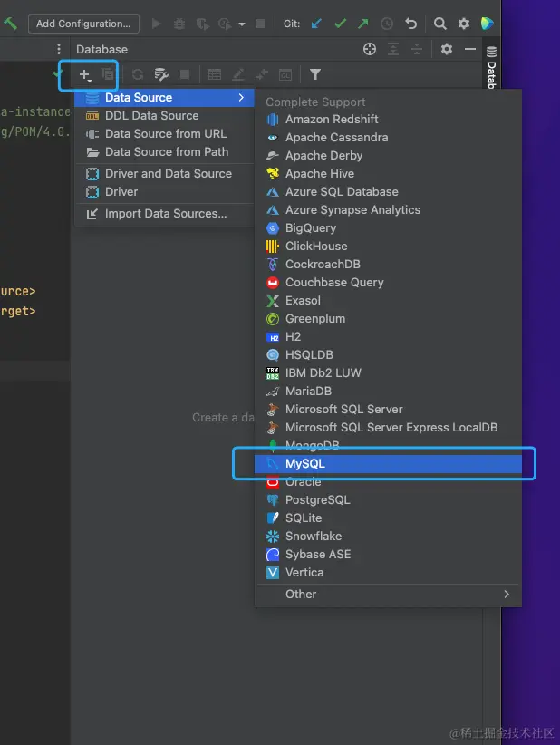Open the Add Configuration dropdown
Viewport: 560px width, 745px height.
[83, 24]
